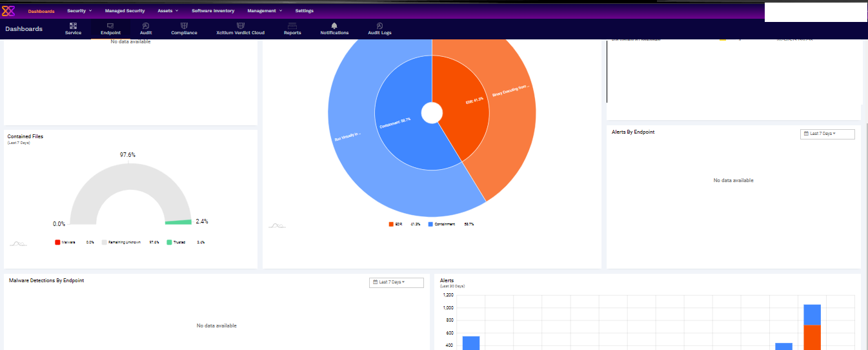This screenshot has width=868, height=350.
Task: Click the Xcitium logo icon
Action: (x=8, y=10)
